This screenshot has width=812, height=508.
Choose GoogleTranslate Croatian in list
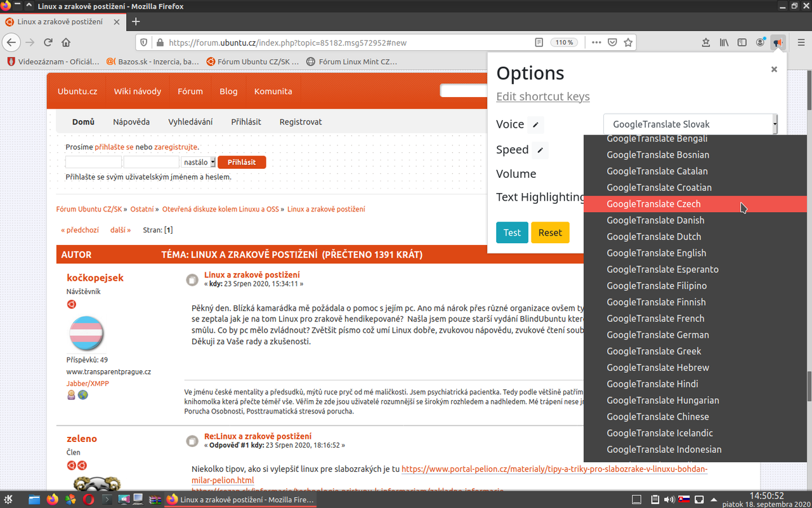[695, 187]
